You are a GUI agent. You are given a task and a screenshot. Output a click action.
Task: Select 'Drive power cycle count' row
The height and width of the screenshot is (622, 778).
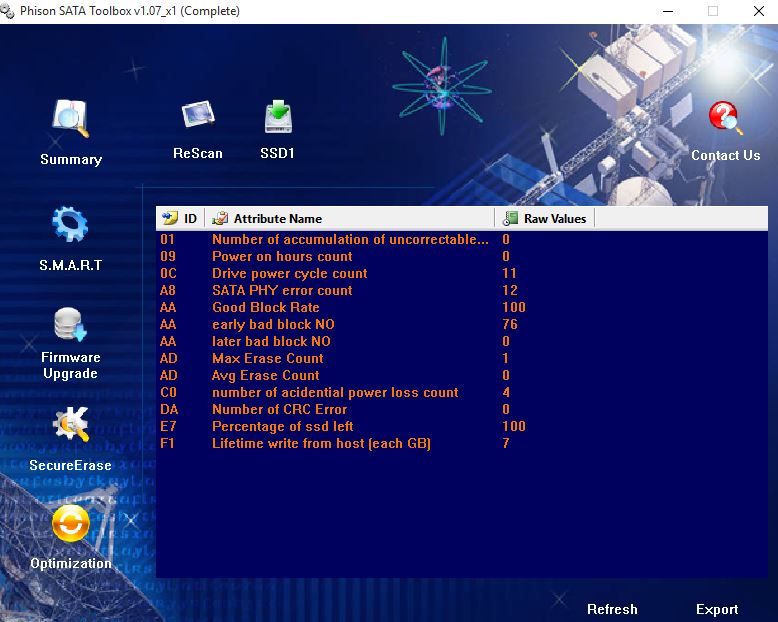461,273
